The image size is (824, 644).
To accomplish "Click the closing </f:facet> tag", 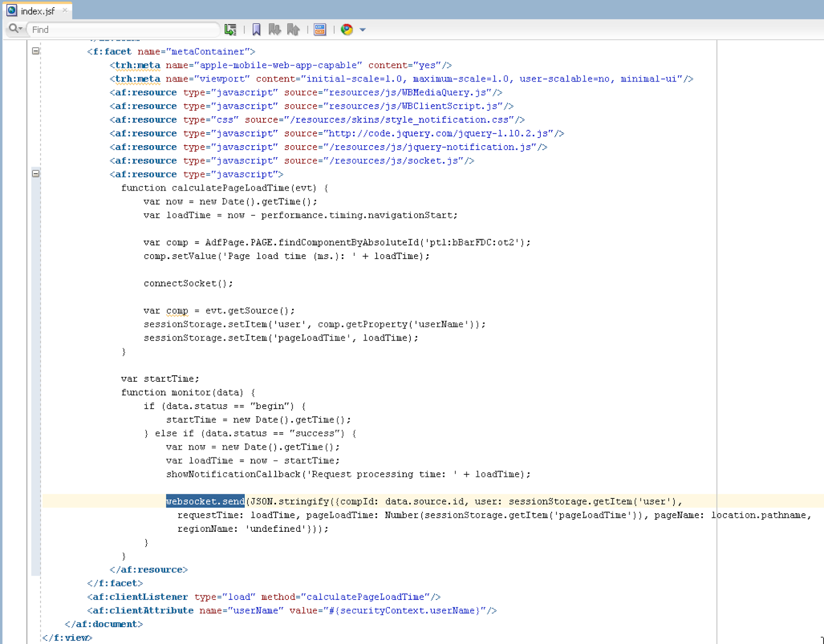I will pyautogui.click(x=115, y=583).
